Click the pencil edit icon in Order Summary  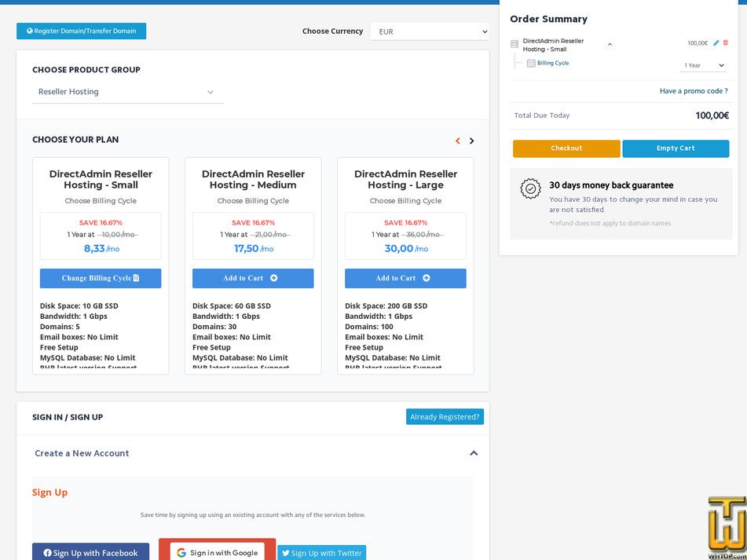coord(716,42)
